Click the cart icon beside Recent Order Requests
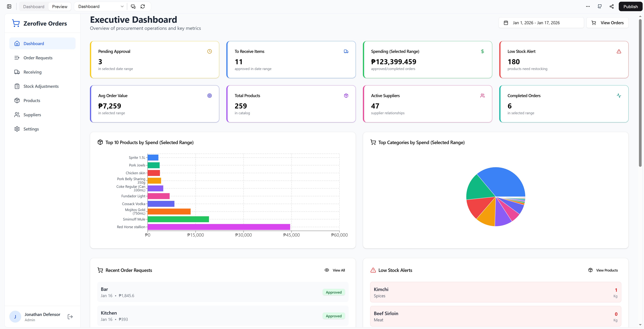 coord(100,270)
